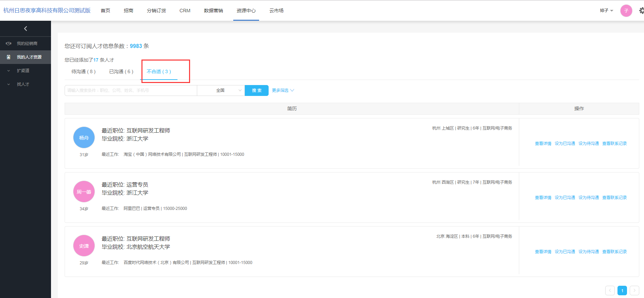Open the settings gear icon

tap(641, 11)
